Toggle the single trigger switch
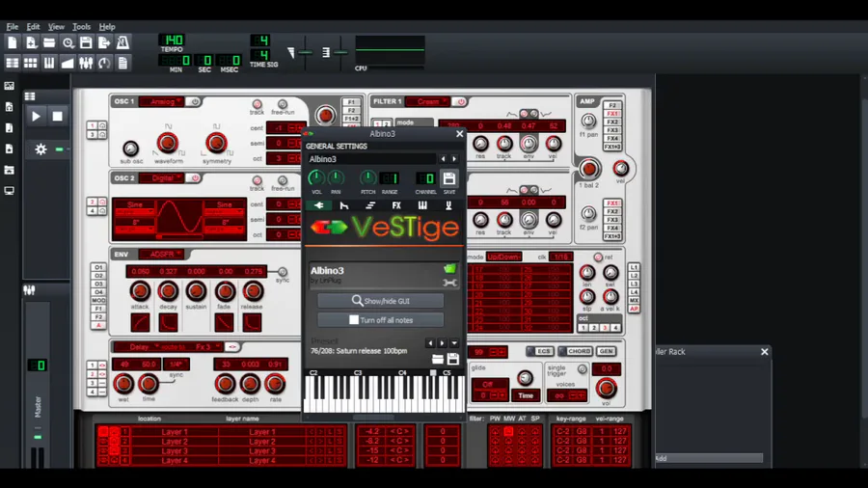 tap(582, 369)
